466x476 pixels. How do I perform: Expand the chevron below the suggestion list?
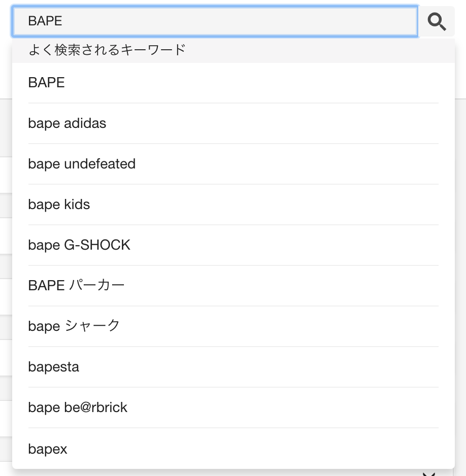point(429,473)
